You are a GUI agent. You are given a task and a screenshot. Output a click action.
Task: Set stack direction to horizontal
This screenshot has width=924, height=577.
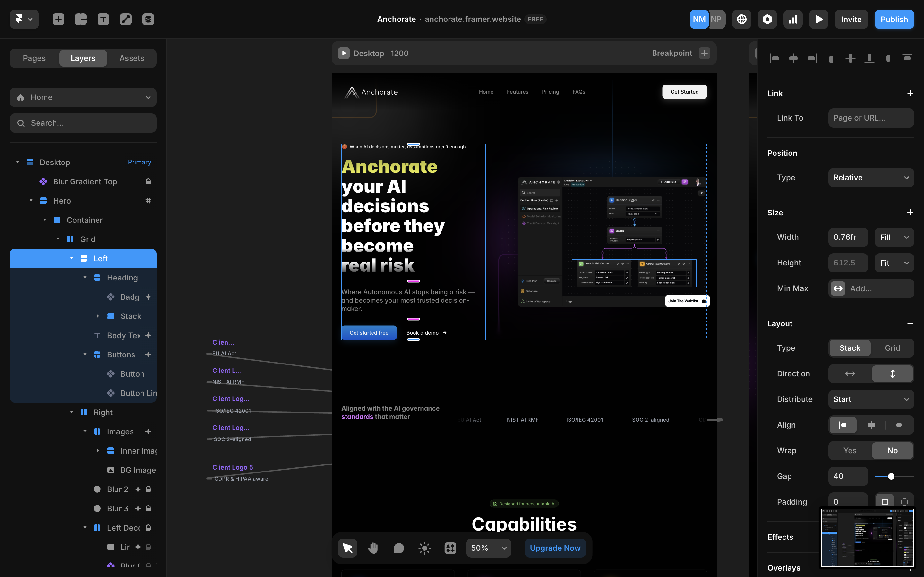click(x=850, y=373)
